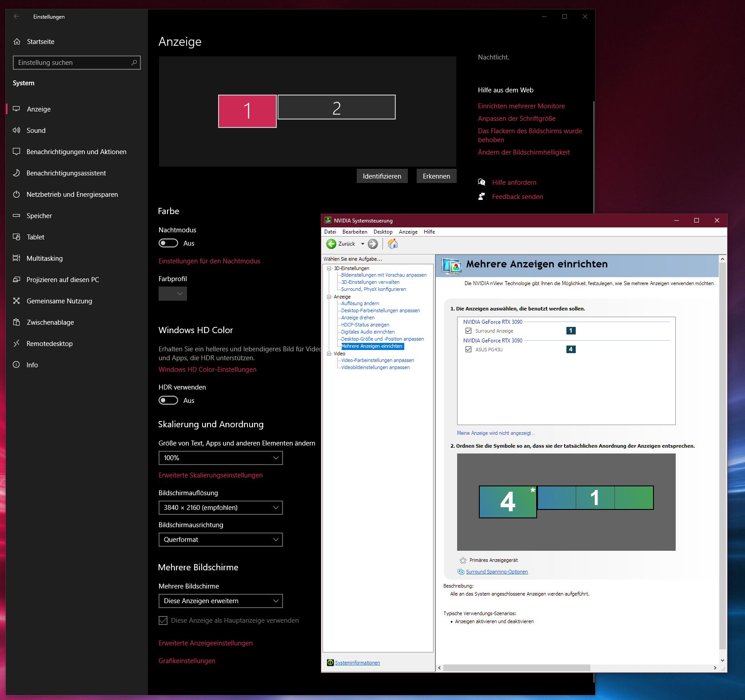Click the Info icon in sidebar
Screen dimensions: 745x700
tap(16, 365)
